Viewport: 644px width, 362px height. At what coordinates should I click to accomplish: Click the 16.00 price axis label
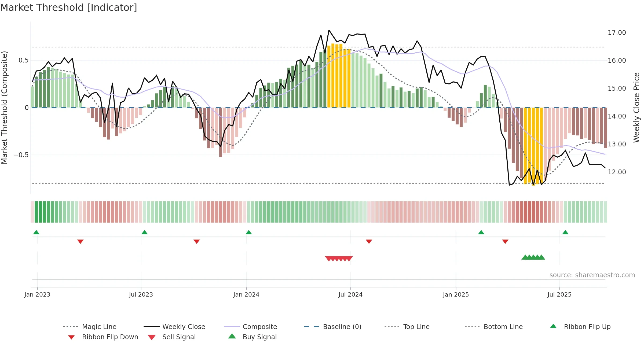pyautogui.click(x=617, y=61)
